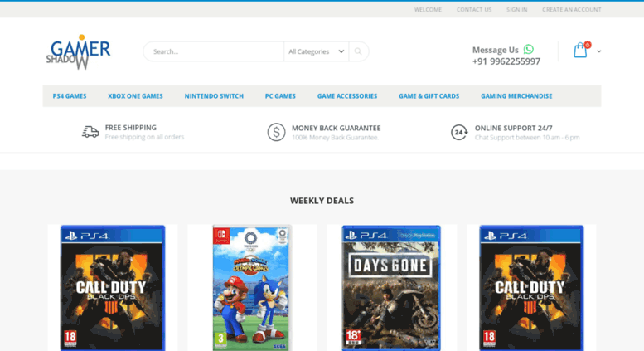Click '100% Money Back Guarantee.' text
The image size is (644, 351).
click(x=335, y=137)
